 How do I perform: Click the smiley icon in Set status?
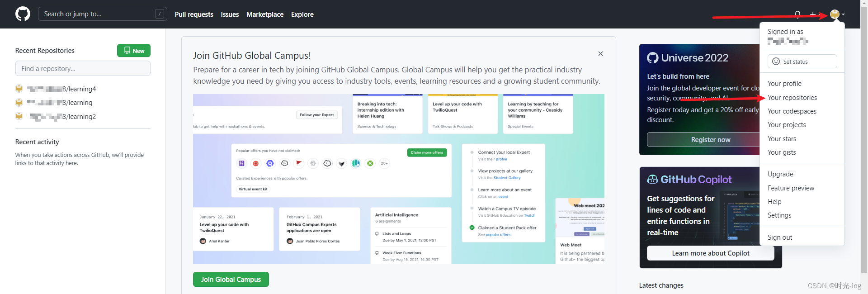[776, 62]
